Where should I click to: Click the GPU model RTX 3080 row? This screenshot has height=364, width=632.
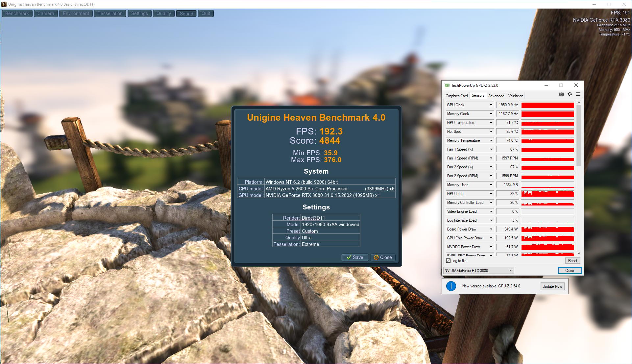pyautogui.click(x=316, y=195)
